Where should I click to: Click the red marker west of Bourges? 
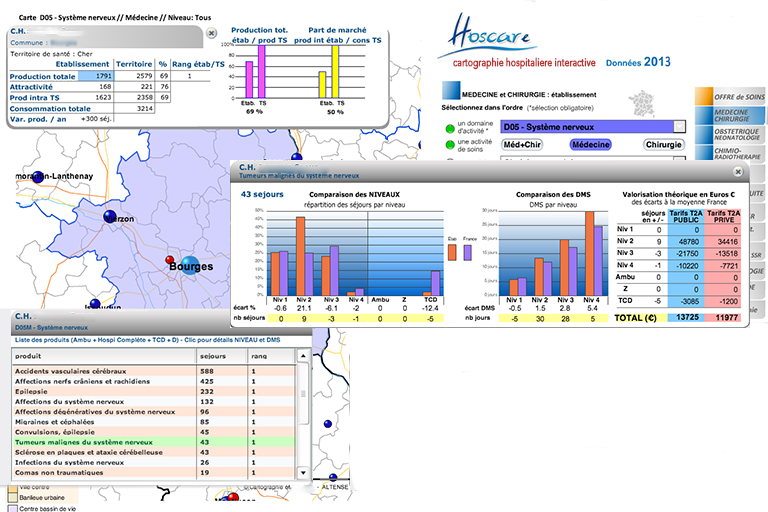pos(168,261)
